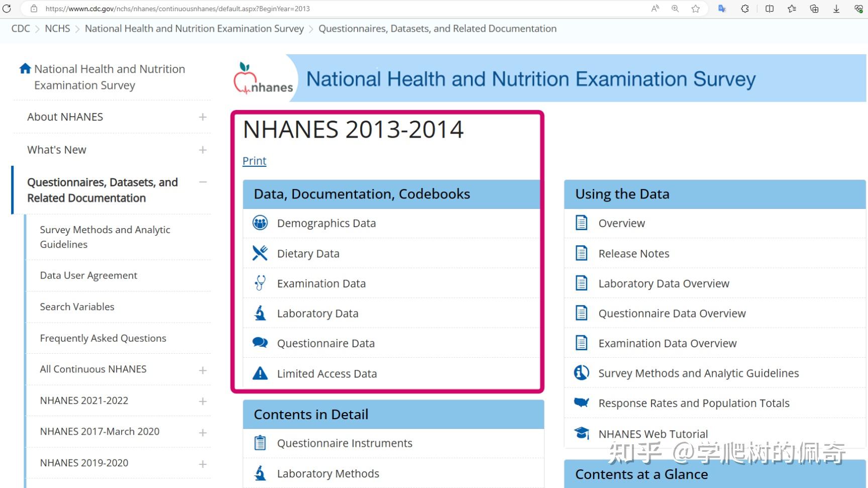This screenshot has height=488, width=868.
Task: Click the Print link
Action: [x=254, y=161]
